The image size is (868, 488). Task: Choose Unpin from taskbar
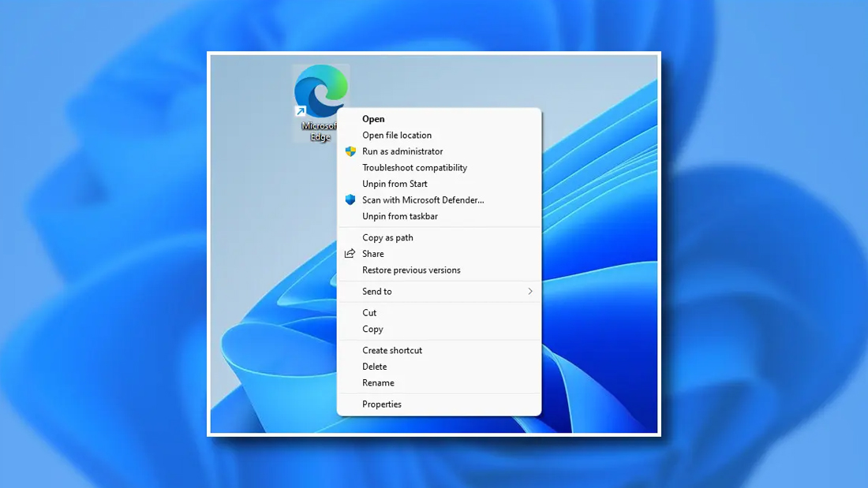[439, 216]
